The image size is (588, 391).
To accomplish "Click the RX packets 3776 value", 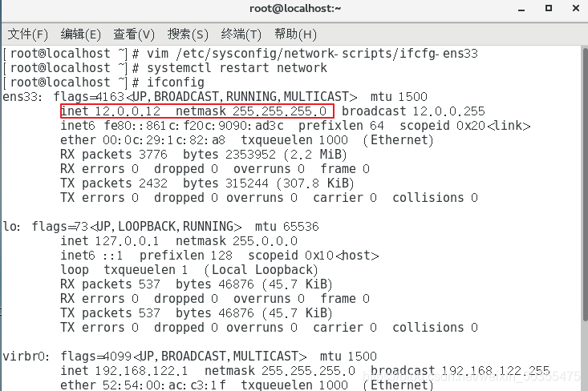I will pos(114,155).
